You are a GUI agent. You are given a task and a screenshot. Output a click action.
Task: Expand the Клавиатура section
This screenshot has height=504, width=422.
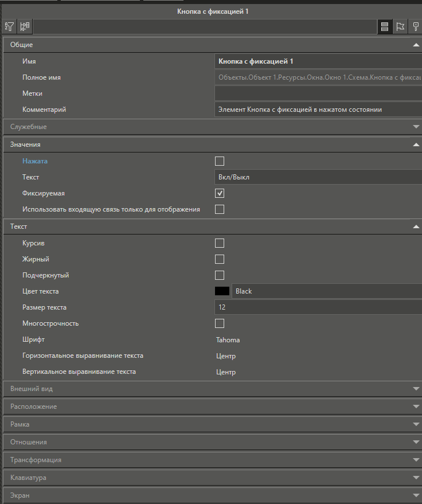416,478
